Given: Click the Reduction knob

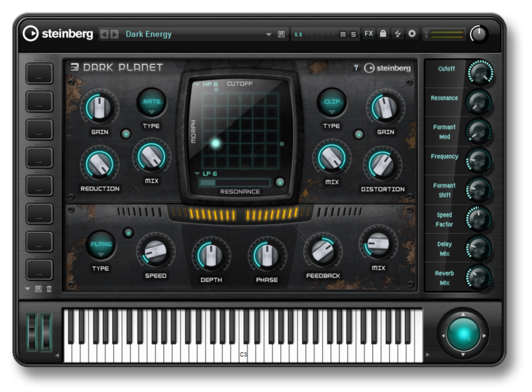Looking at the screenshot, I should (x=100, y=164).
